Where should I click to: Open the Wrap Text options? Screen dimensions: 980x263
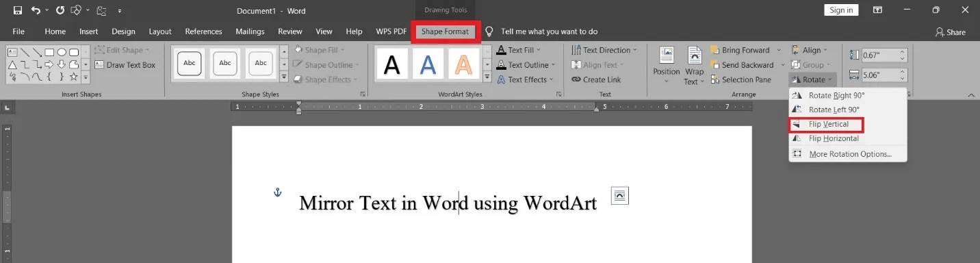[x=695, y=65]
